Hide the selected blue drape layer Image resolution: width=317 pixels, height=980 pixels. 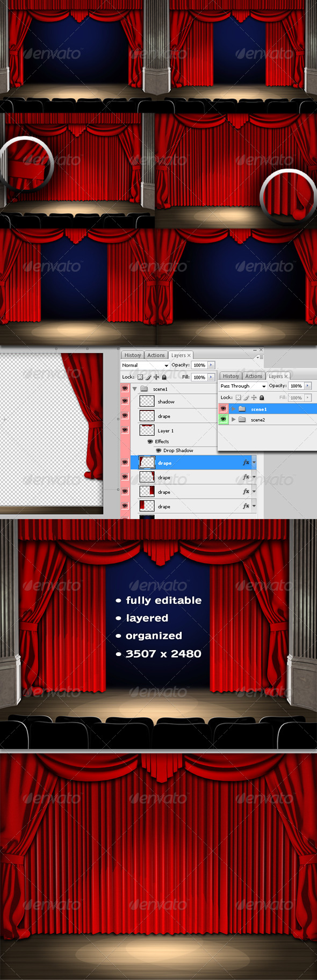[x=125, y=462]
